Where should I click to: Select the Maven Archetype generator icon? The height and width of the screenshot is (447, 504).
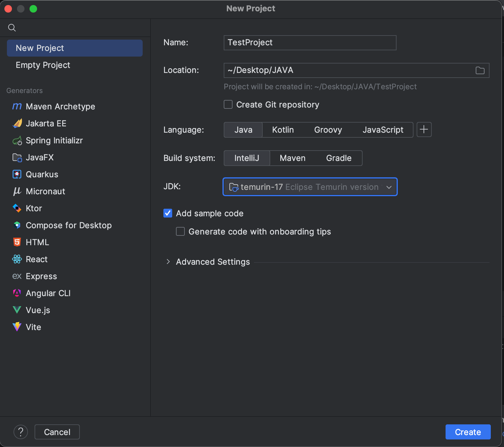17,107
